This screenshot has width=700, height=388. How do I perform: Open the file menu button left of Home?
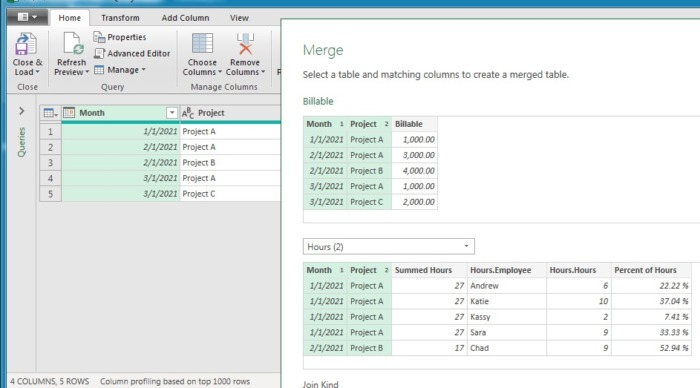pos(27,17)
